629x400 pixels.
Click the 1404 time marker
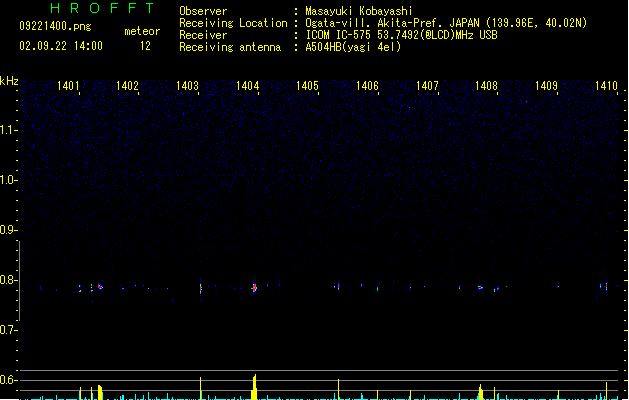(x=248, y=86)
